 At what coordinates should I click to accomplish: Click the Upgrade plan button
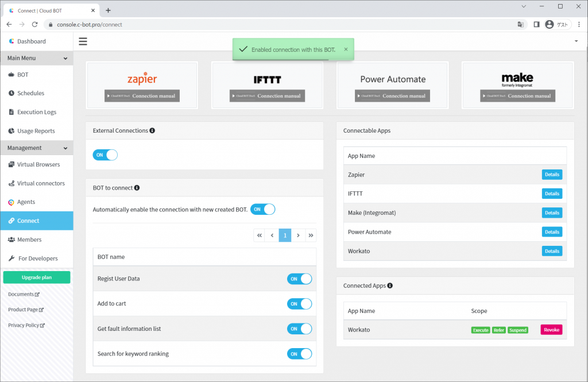[x=37, y=277]
